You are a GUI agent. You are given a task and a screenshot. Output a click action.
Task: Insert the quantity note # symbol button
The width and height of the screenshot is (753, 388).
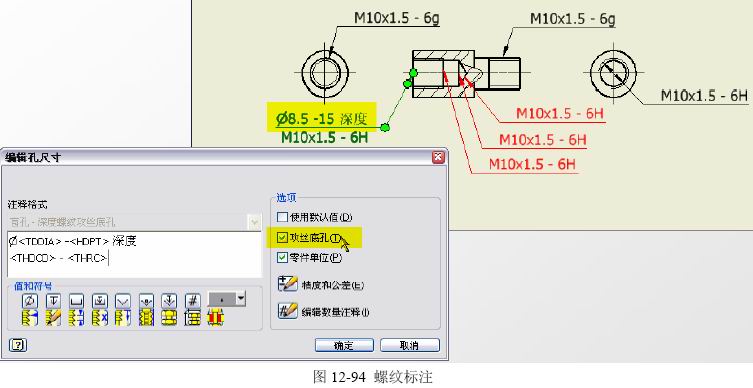(193, 301)
